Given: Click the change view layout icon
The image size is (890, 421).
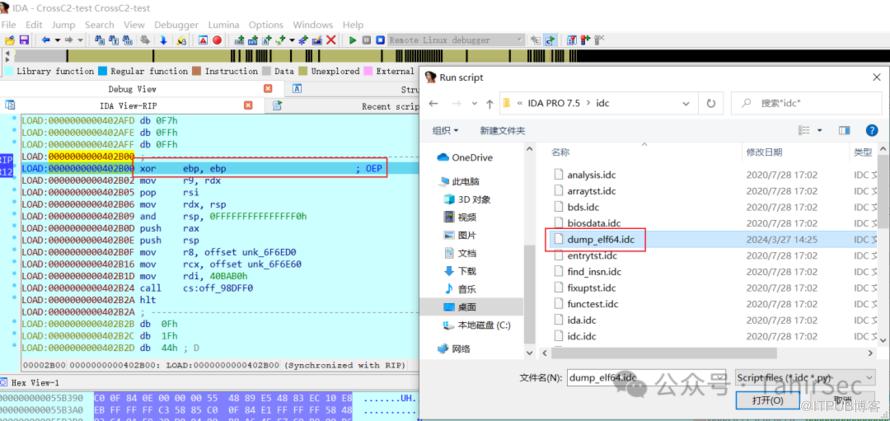Looking at the screenshot, I should coord(804,130).
